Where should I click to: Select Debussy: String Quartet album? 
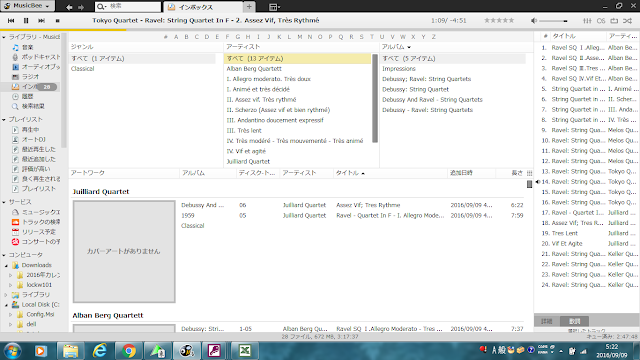[415, 89]
